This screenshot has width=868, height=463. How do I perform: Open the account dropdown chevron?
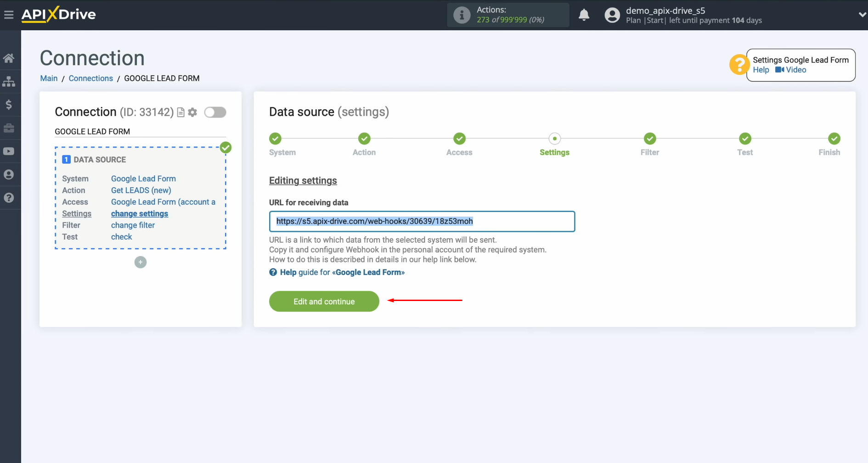(x=862, y=15)
